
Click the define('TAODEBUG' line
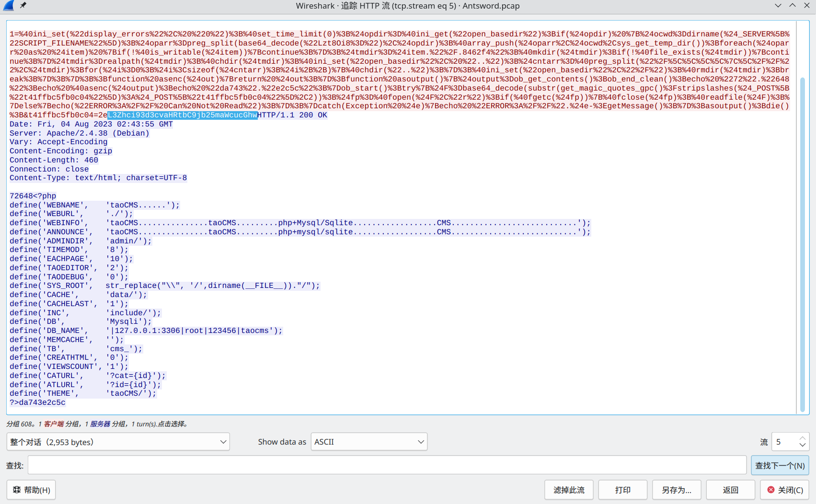[x=69, y=277]
